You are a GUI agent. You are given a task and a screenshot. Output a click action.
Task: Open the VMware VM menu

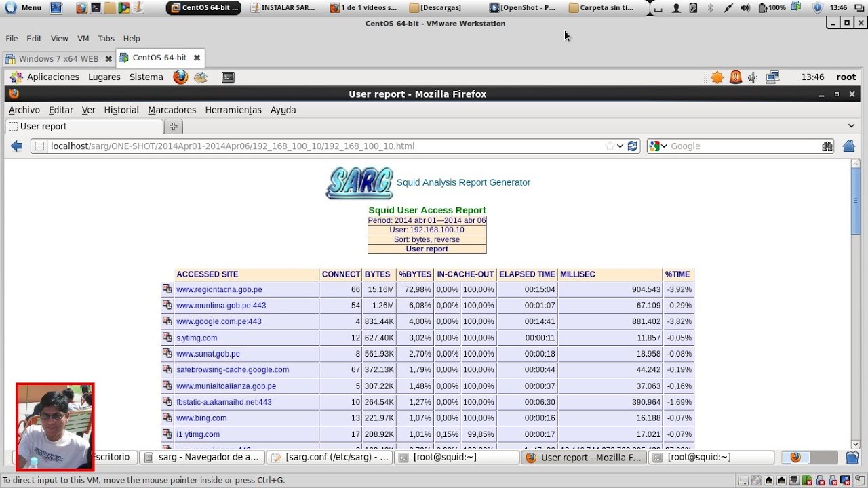pos(83,39)
